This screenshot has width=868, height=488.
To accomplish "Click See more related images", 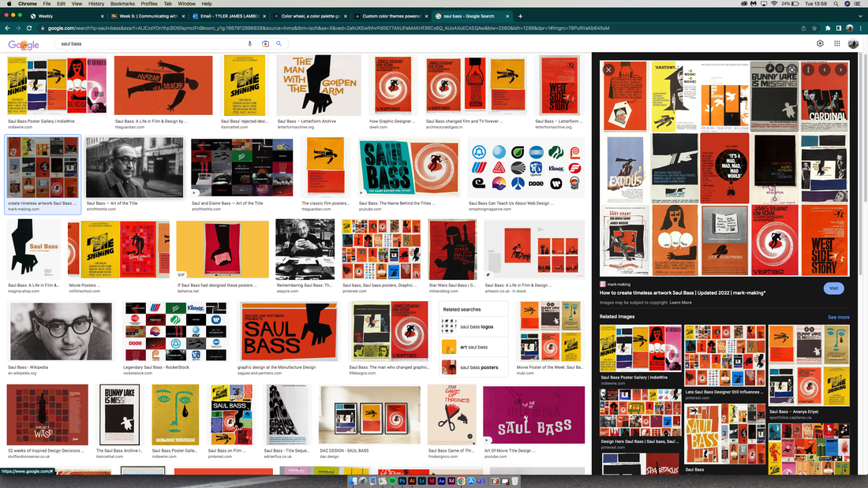I will click(838, 317).
